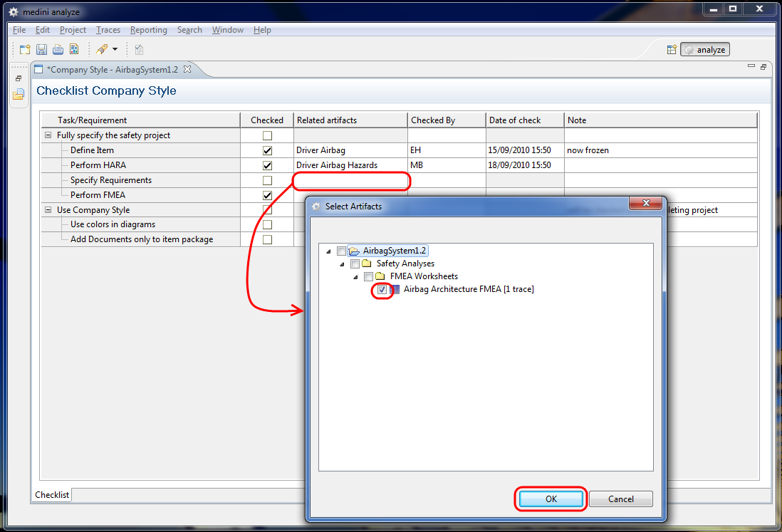The image size is (782, 532).
Task: Uncheck the Perform HARA checkbox
Action: click(267, 165)
